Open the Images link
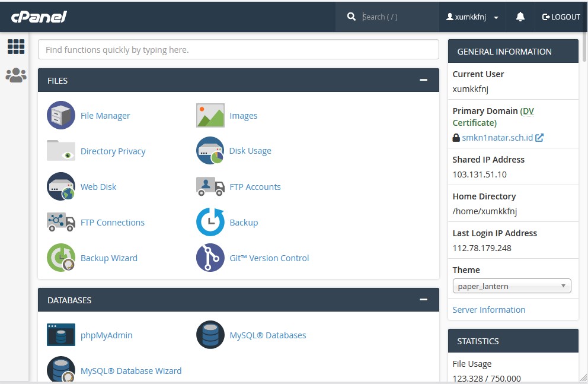The height and width of the screenshot is (384, 588). (x=244, y=116)
